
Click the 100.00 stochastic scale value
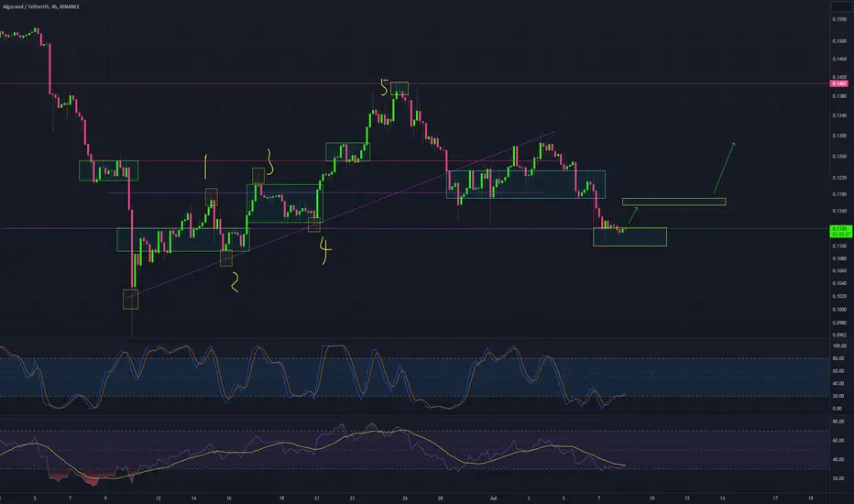(839, 346)
